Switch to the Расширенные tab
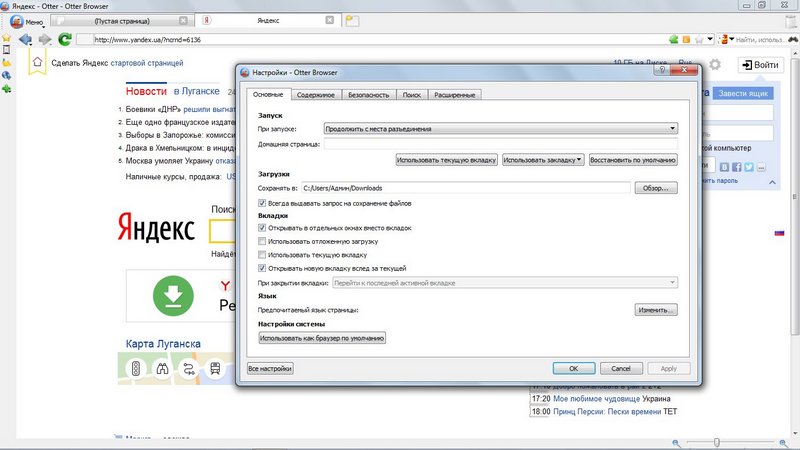800x450 pixels. [455, 95]
